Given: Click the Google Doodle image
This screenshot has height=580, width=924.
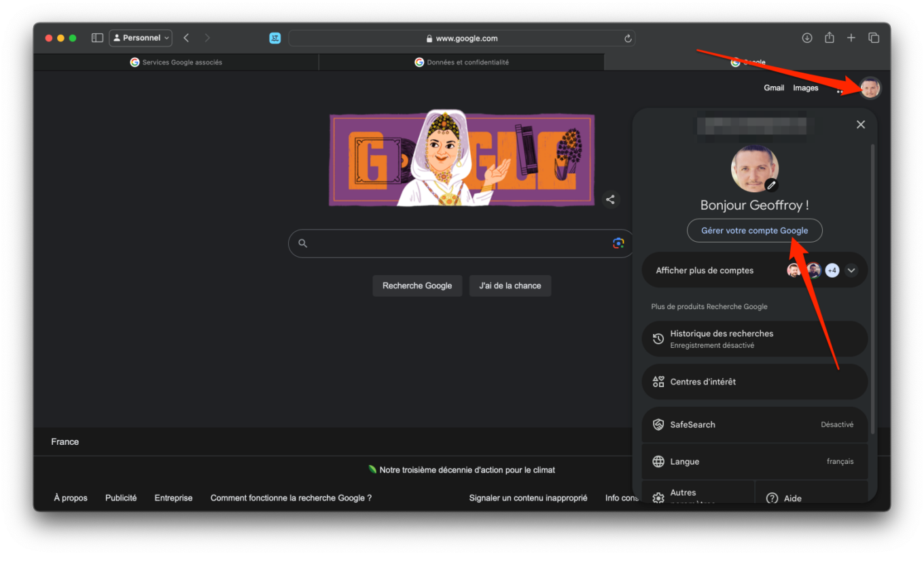Looking at the screenshot, I should (x=462, y=160).
